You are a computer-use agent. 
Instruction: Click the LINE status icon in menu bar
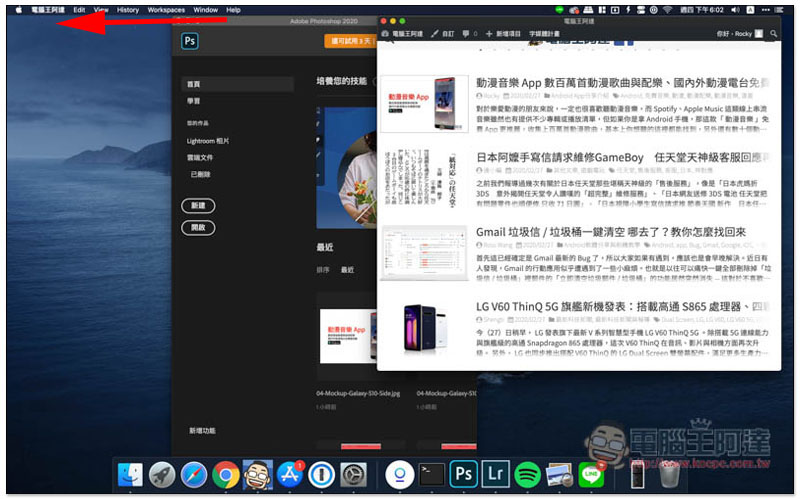pos(560,10)
